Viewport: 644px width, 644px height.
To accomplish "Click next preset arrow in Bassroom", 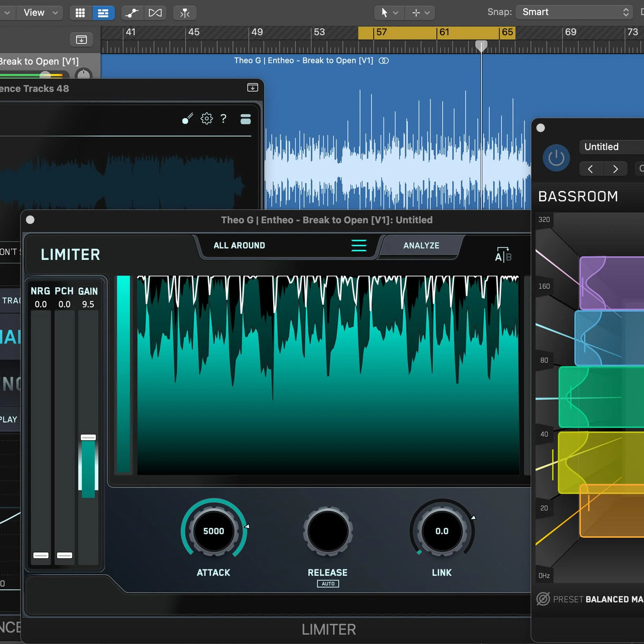I will coord(615,169).
